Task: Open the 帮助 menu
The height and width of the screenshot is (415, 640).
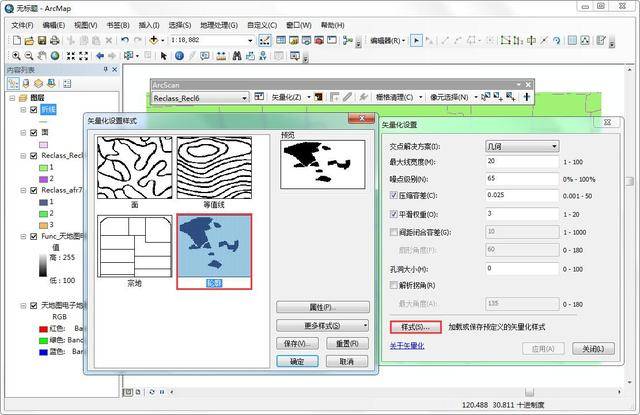Action: point(332,25)
